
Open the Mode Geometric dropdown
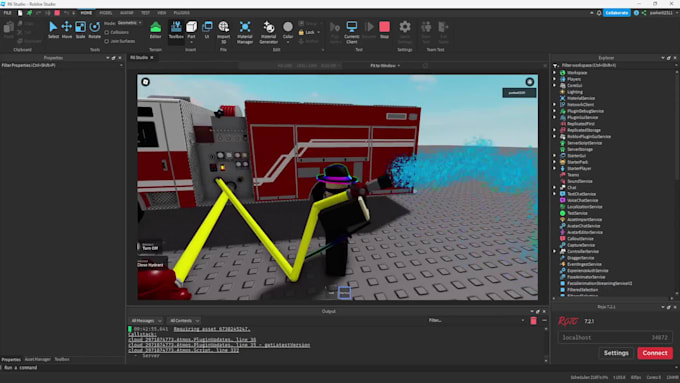129,23
